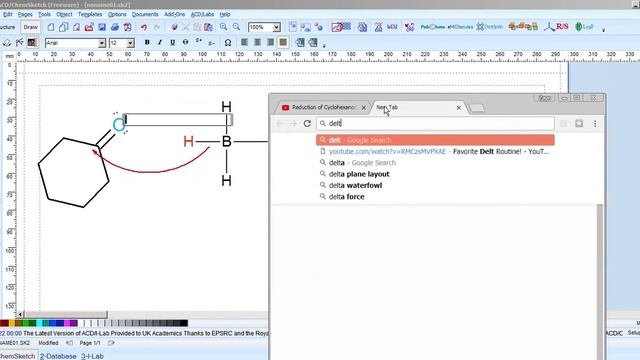Click the Open file folder icon
Viewport: 640px width, 360px height.
coord(89,27)
